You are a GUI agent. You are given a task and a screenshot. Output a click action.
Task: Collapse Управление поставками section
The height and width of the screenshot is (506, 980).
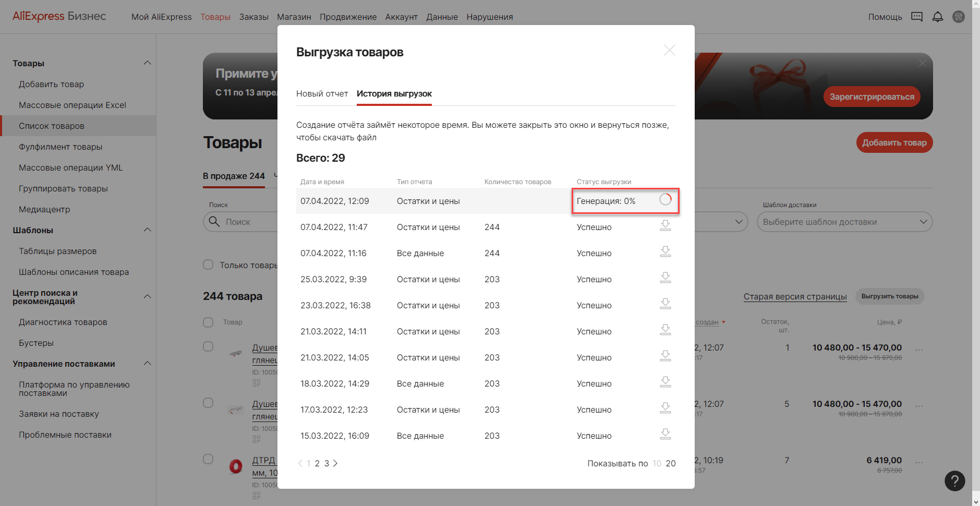click(148, 364)
